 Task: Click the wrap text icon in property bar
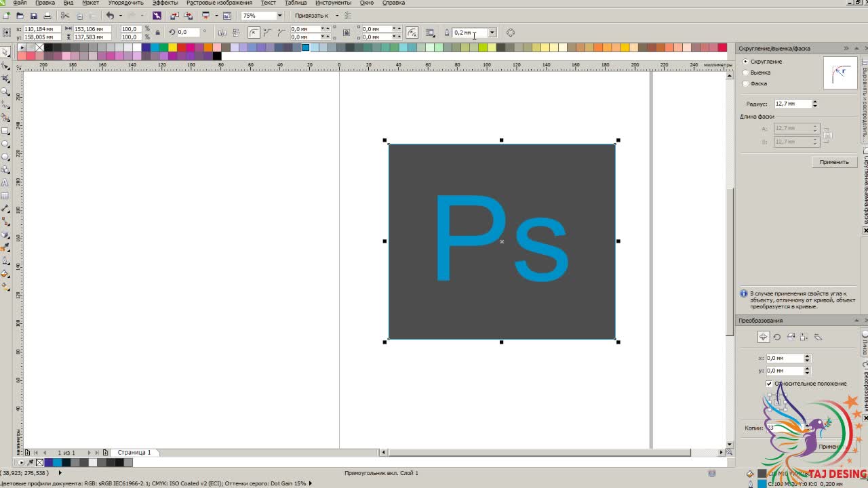pyautogui.click(x=430, y=33)
